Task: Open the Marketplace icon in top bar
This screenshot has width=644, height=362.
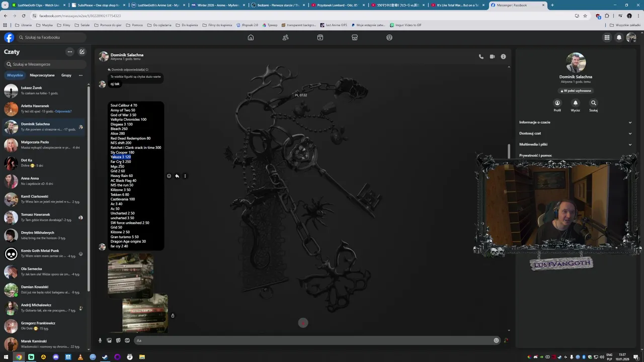Action: 355,37
